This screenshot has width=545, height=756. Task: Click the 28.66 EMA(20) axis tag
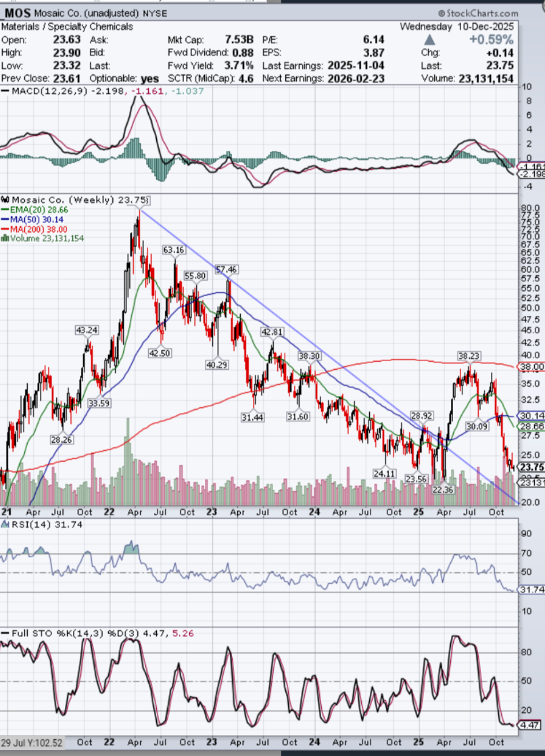[531, 427]
